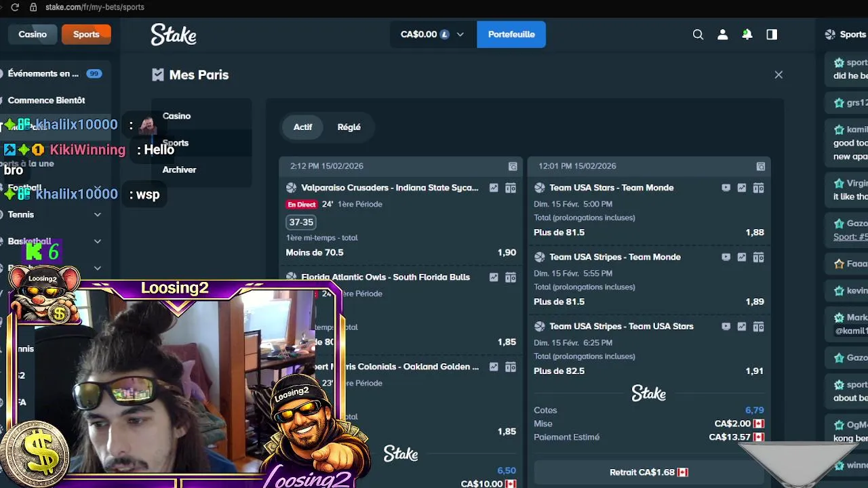Open scoreboard icon for Robert Morris Colonials match
Viewport: 868px width, 488px height.
point(511,367)
